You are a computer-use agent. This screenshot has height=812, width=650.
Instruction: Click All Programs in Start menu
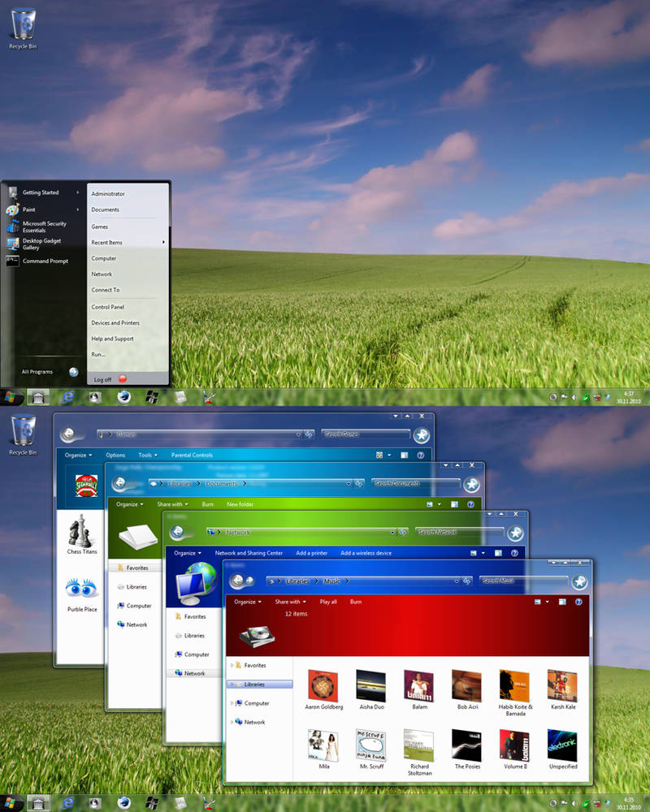point(37,372)
